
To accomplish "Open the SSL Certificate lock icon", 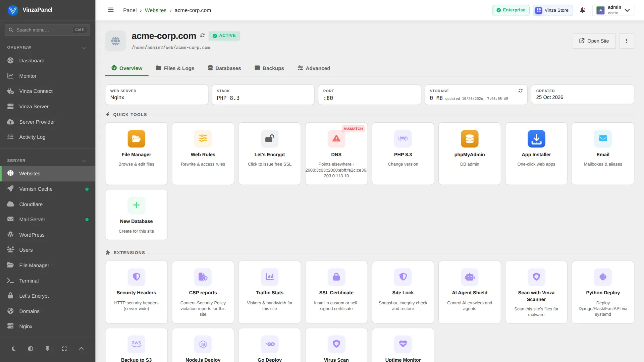I will (336, 277).
